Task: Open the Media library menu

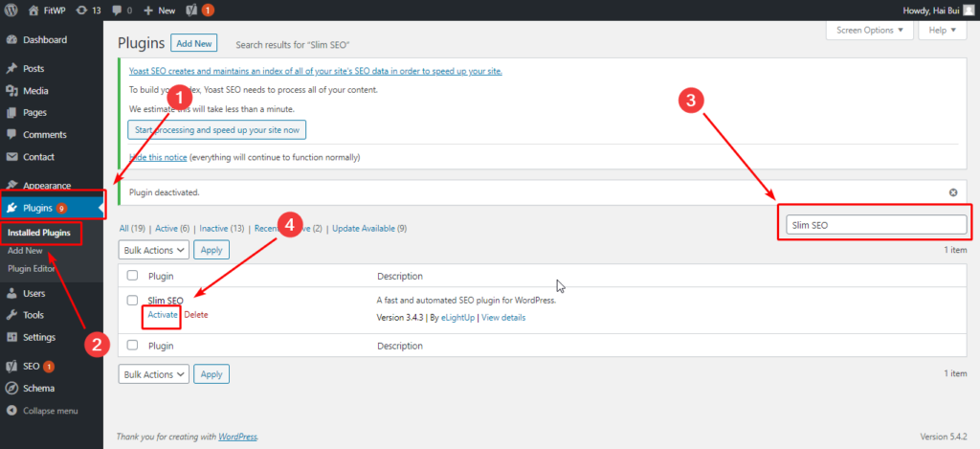Action: tap(35, 91)
